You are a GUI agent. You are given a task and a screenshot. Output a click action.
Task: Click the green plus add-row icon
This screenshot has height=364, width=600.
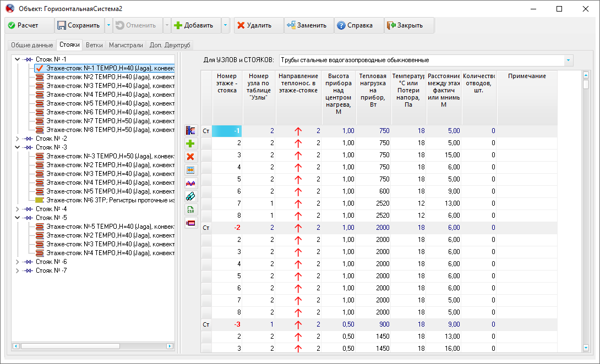tap(190, 144)
